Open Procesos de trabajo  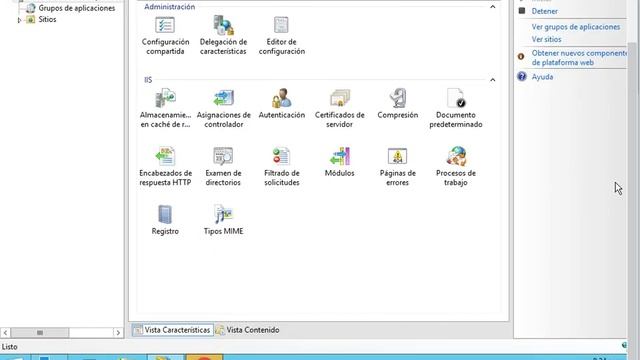click(x=456, y=167)
